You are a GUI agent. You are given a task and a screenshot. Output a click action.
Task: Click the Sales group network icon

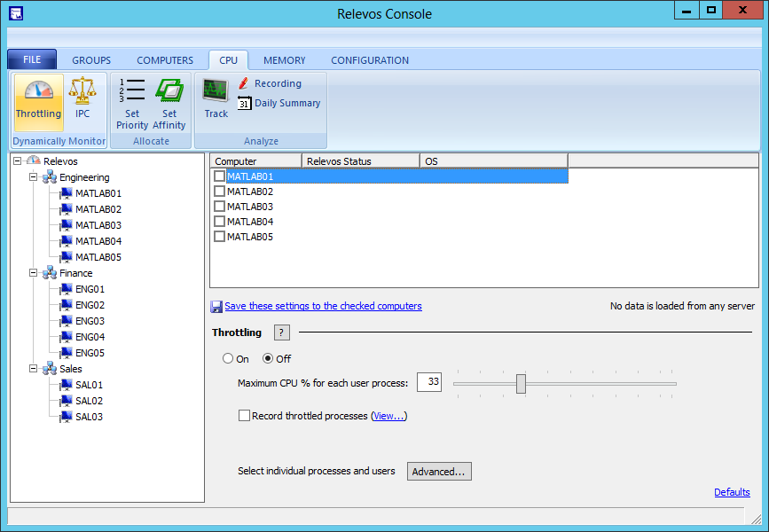pyautogui.click(x=50, y=369)
